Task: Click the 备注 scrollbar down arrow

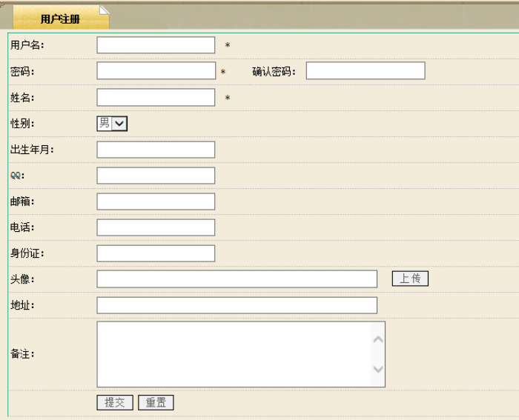Action: point(378,369)
